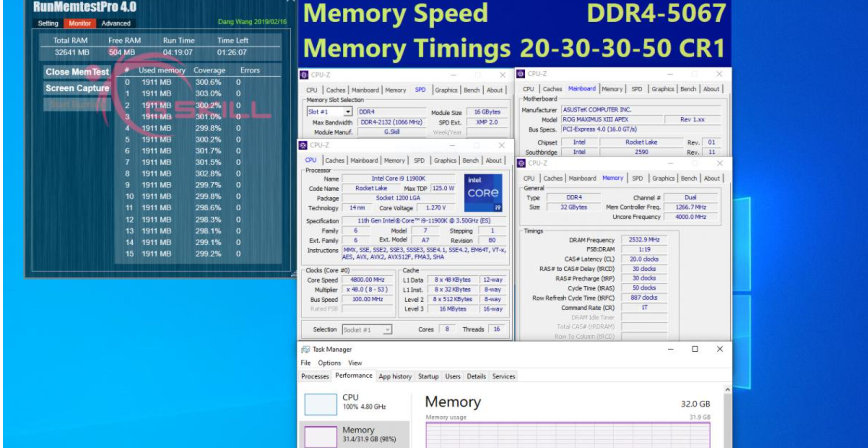This screenshot has width=868, height=448.
Task: Go to the About tab in the SPD CPU-Z window
Action: pos(494,90)
